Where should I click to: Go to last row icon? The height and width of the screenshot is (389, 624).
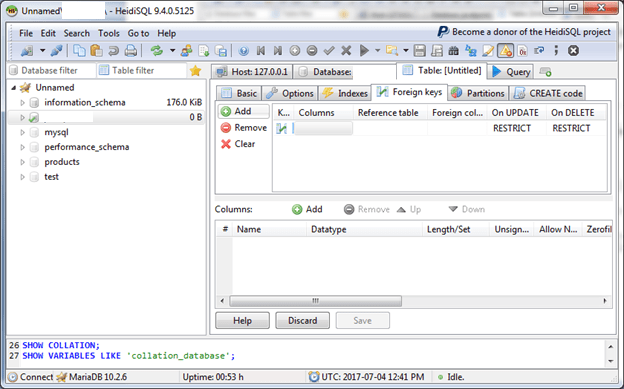[278, 51]
